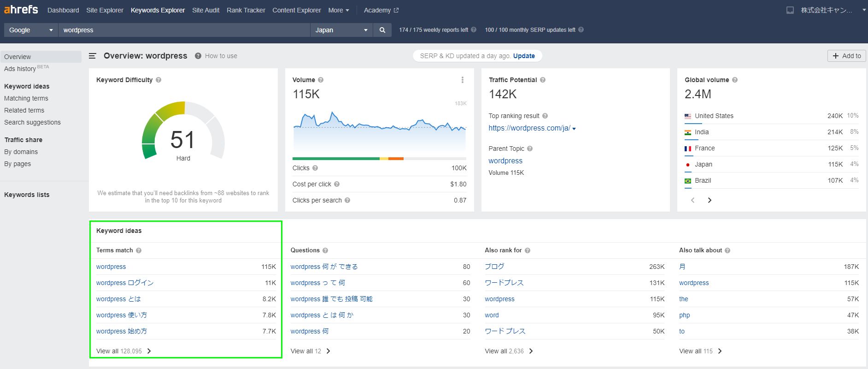Click the Also rank for info icon
Viewport: 868px width, 369px height.
[528, 250]
